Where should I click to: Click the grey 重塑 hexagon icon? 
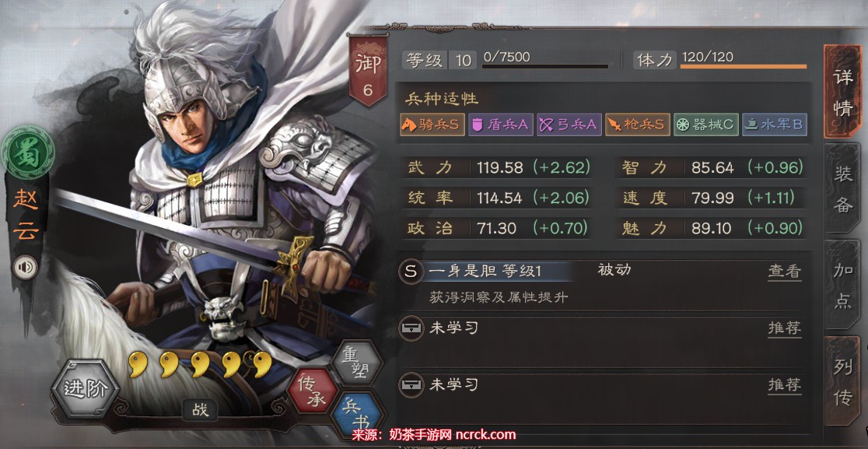357,363
